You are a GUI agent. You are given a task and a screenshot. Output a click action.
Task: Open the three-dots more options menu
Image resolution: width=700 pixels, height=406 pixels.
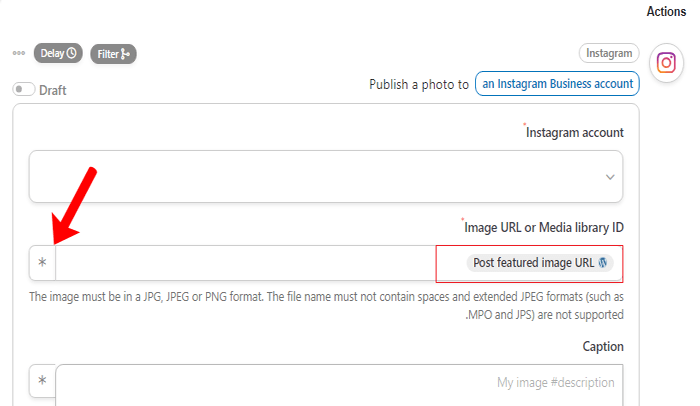click(x=19, y=53)
